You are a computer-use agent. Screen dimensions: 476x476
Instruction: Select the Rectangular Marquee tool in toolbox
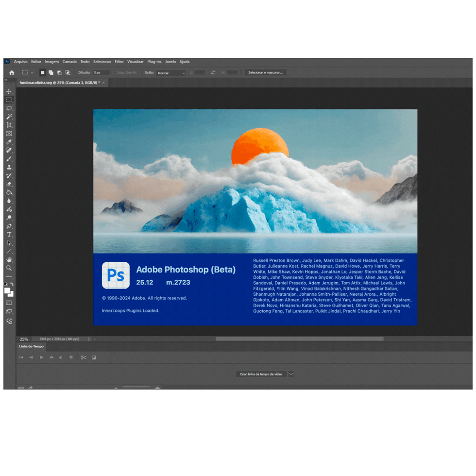(9, 100)
